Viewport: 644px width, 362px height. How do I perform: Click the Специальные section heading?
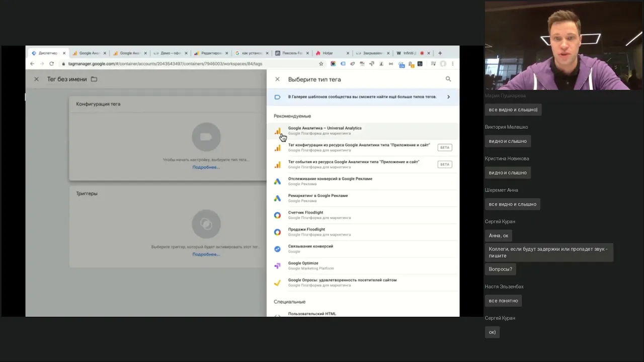pyautogui.click(x=289, y=302)
